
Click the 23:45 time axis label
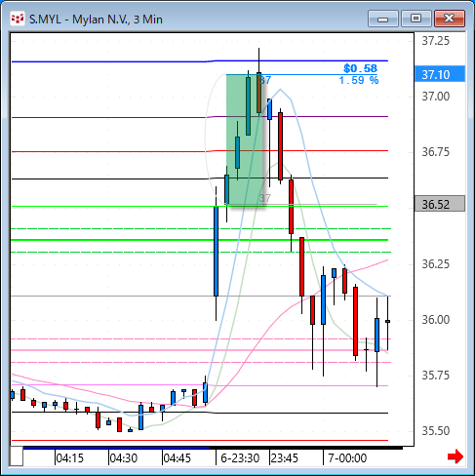tap(285, 457)
